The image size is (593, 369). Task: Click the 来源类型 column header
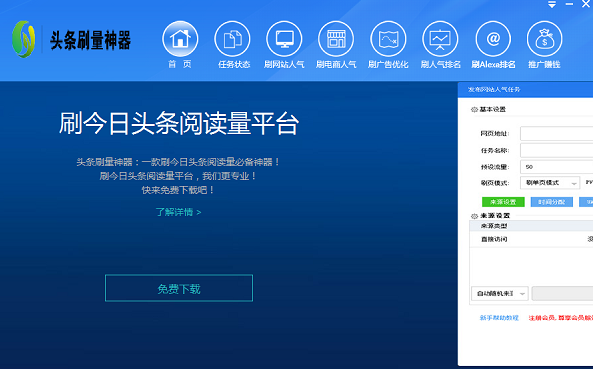coord(494,226)
